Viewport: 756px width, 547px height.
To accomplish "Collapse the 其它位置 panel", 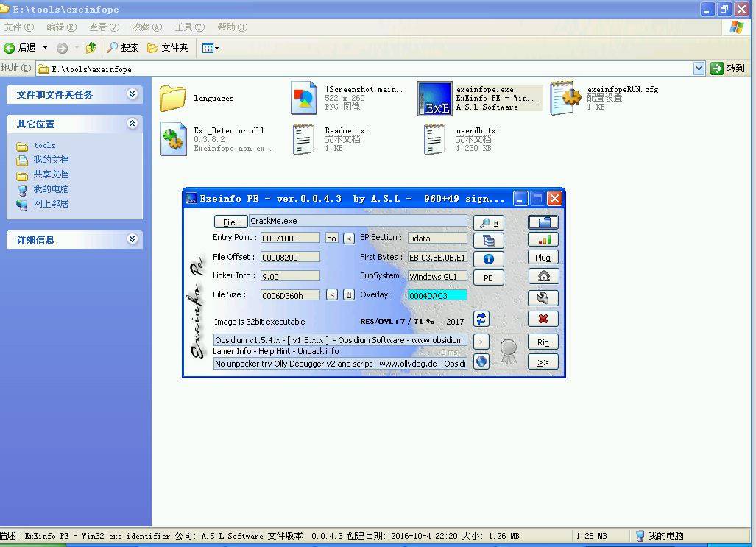I will click(x=132, y=124).
